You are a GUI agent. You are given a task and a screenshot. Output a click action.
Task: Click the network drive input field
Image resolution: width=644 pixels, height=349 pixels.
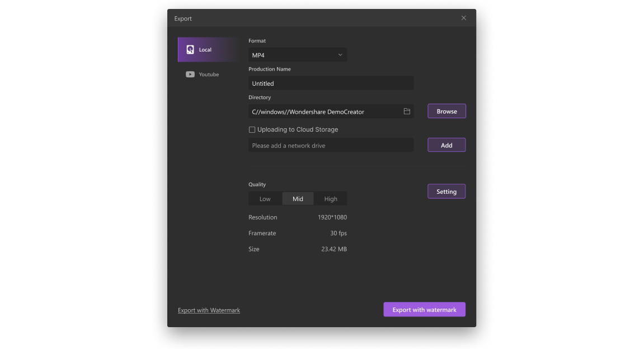point(331,146)
